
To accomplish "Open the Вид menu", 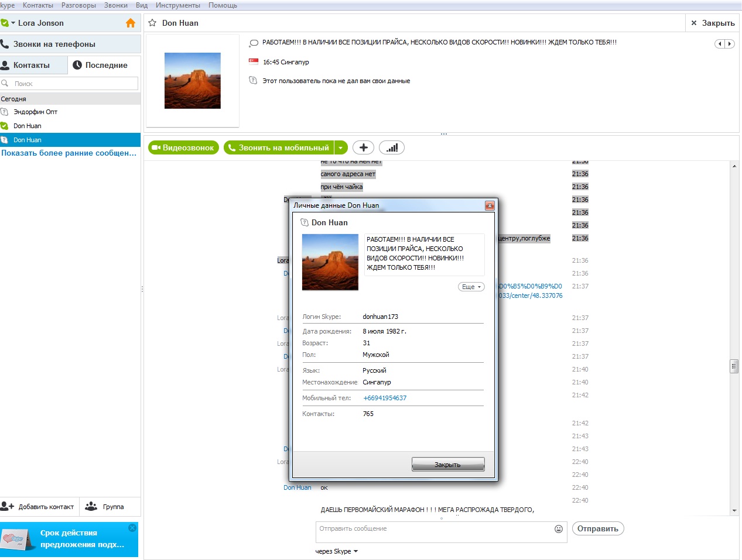I will coord(142,5).
